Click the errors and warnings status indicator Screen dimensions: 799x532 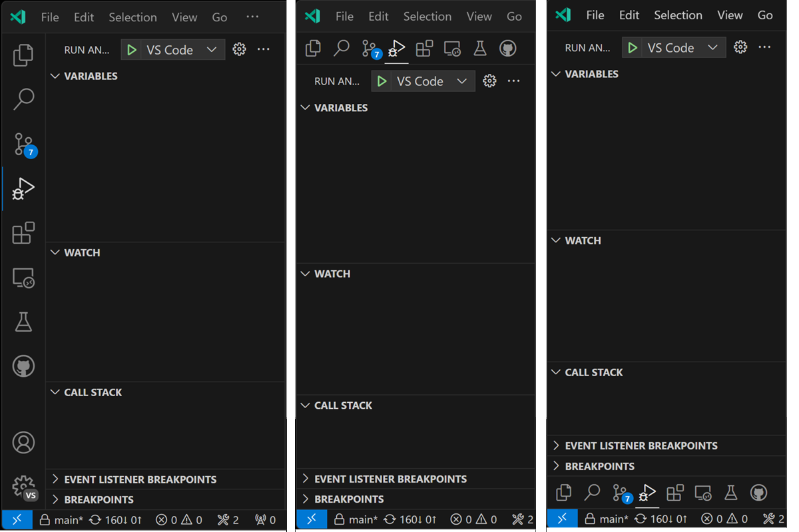pos(178,519)
